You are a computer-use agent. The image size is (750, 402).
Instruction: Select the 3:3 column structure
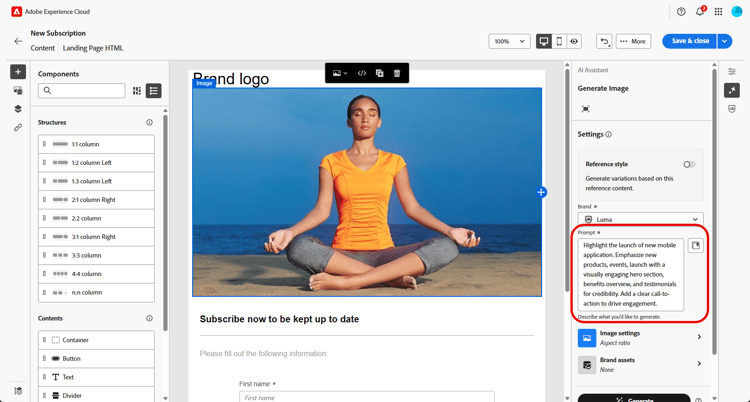point(96,255)
